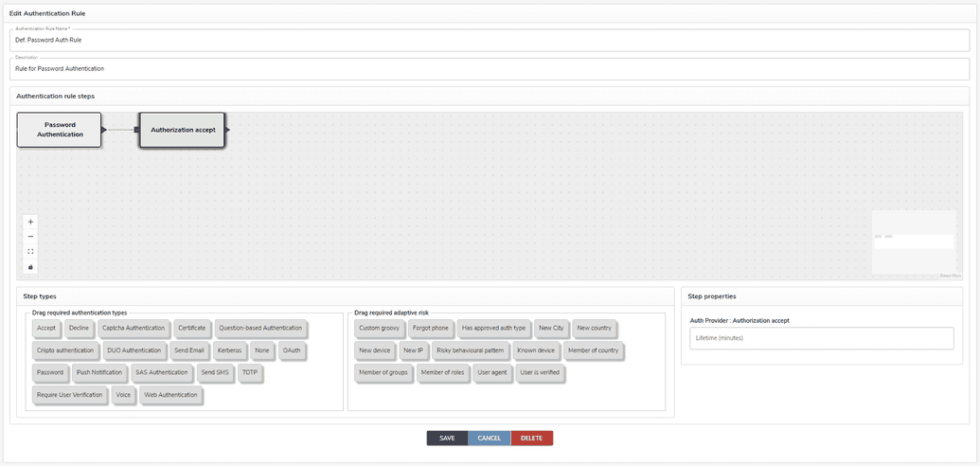Save the authentication rule

coord(447,439)
